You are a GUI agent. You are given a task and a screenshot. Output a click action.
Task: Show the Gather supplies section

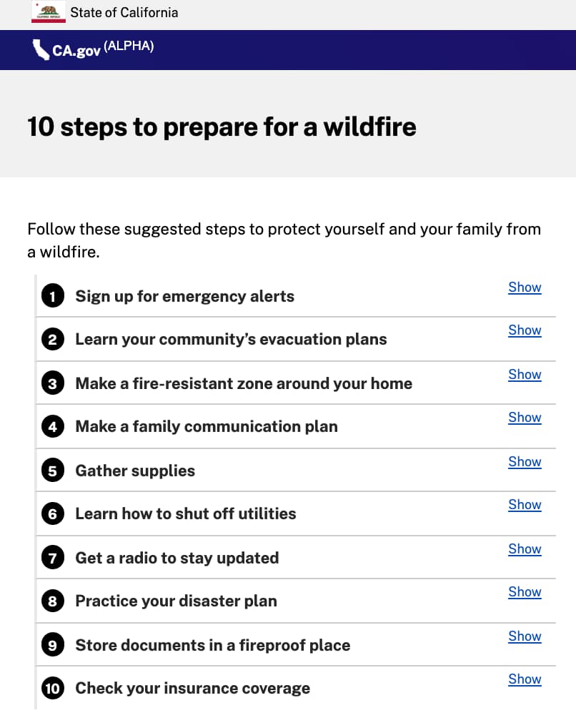click(525, 462)
